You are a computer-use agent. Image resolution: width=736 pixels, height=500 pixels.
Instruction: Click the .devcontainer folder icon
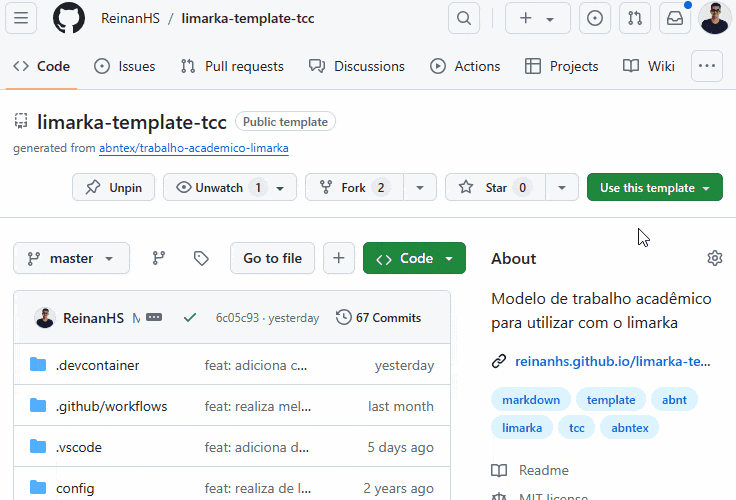click(38, 364)
